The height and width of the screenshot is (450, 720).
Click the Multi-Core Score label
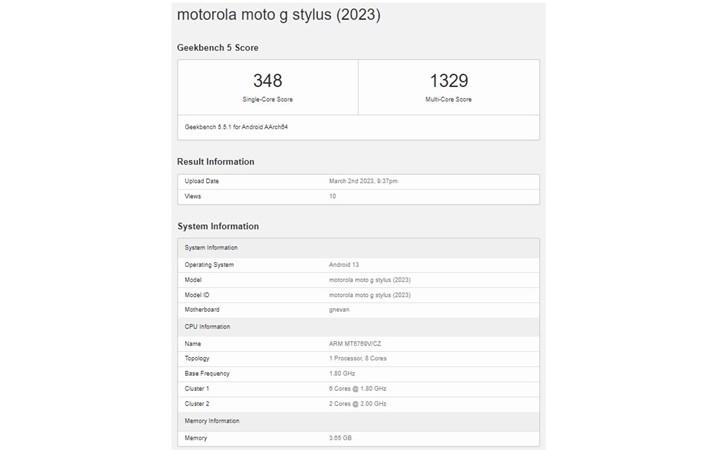click(448, 99)
